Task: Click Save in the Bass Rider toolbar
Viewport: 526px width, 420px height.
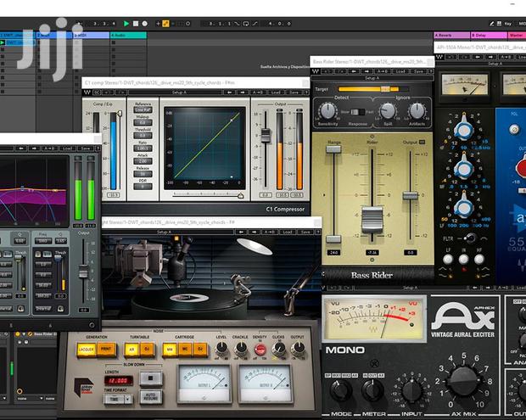Action: tap(418, 71)
